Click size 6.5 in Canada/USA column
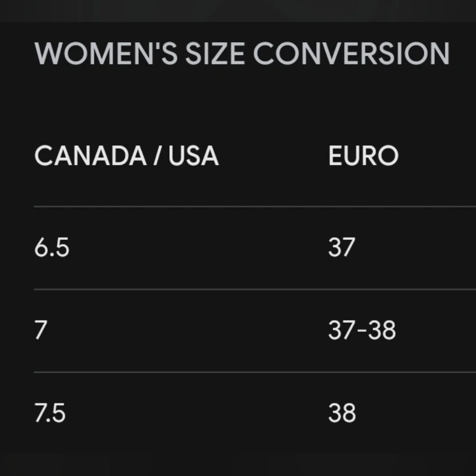This screenshot has height=476, width=476. tap(52, 248)
